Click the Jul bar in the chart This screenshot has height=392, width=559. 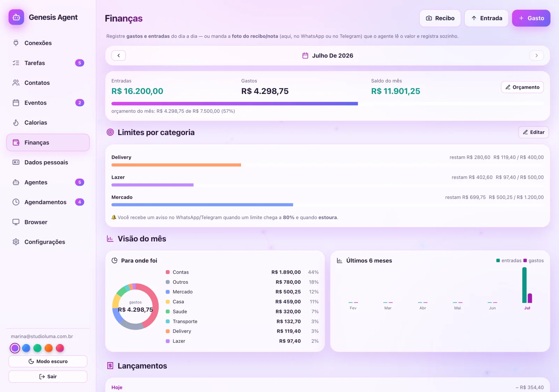pyautogui.click(x=527, y=285)
